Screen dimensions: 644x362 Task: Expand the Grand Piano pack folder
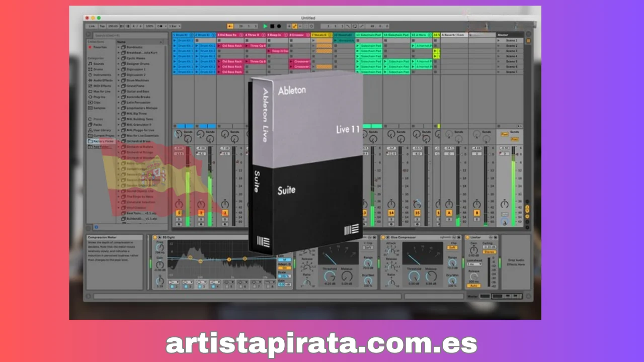click(x=118, y=86)
